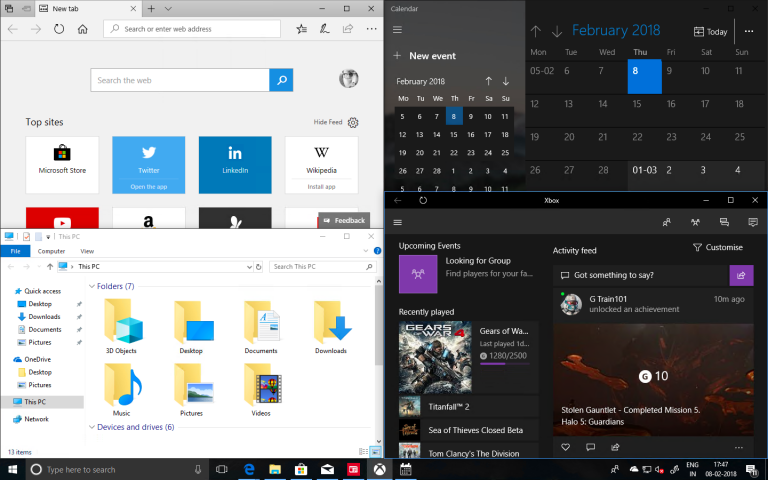Open Customise filter for Activity feed
This screenshot has height=480, width=768.
pyautogui.click(x=718, y=247)
